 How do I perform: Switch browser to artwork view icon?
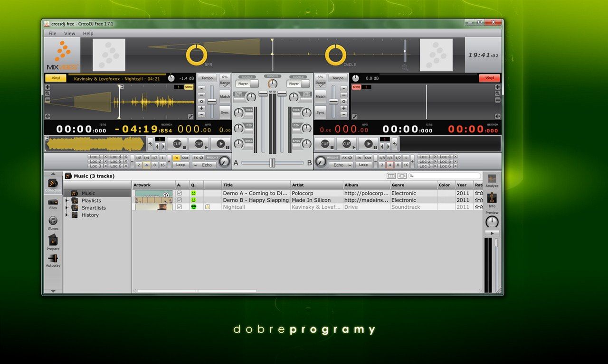402,176
